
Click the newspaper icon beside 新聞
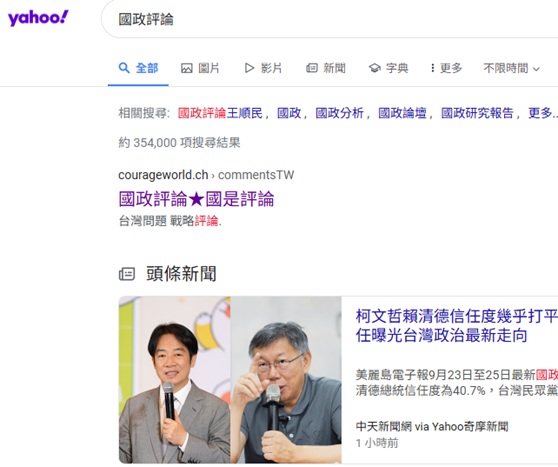312,68
